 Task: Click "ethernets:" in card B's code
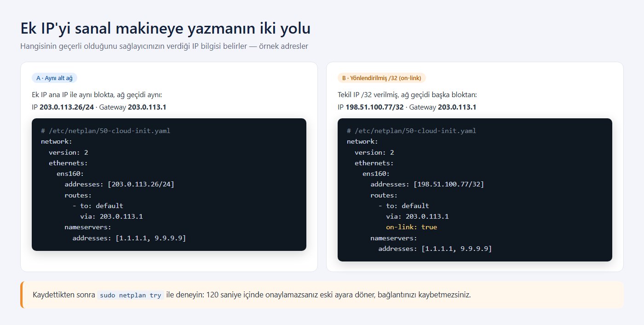tap(374, 163)
